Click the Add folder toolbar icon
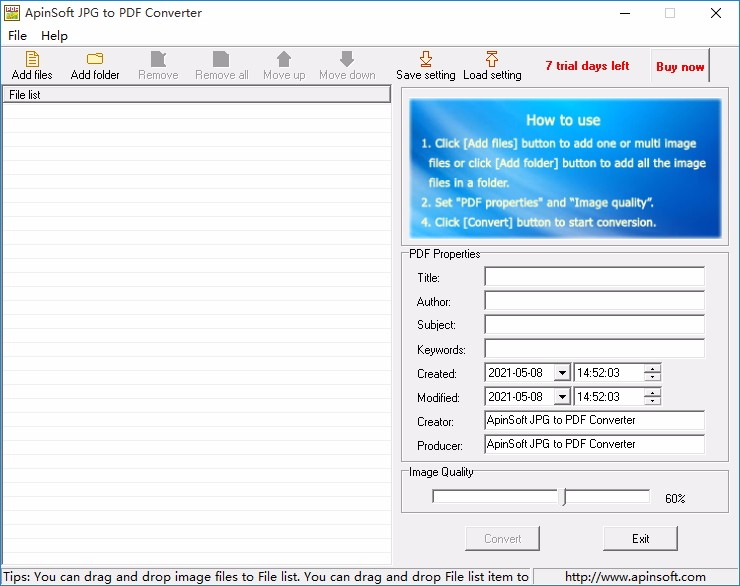This screenshot has height=586, width=740. [95, 59]
